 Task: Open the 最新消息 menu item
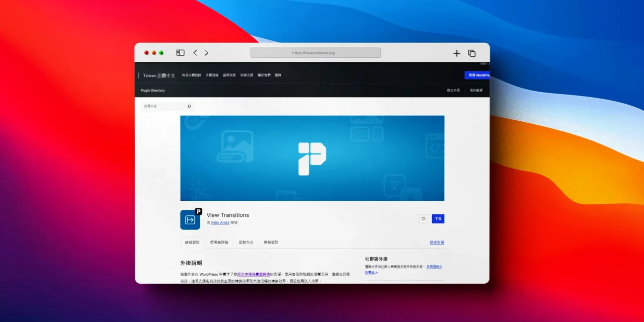229,75
